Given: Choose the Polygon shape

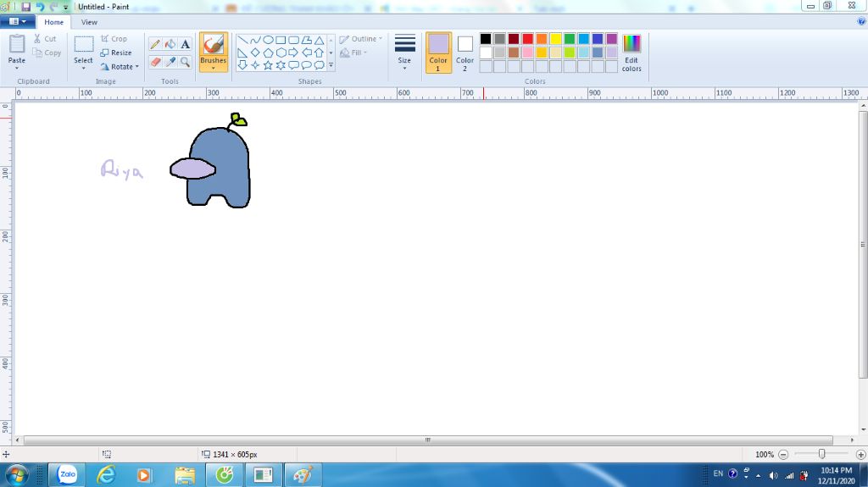Looking at the screenshot, I should coord(306,40).
